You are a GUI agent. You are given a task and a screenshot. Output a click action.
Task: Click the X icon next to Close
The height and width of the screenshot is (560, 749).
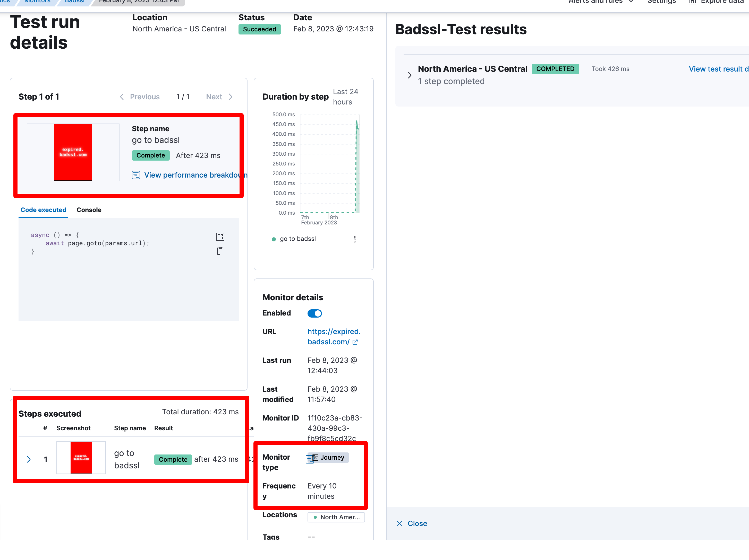pos(399,523)
